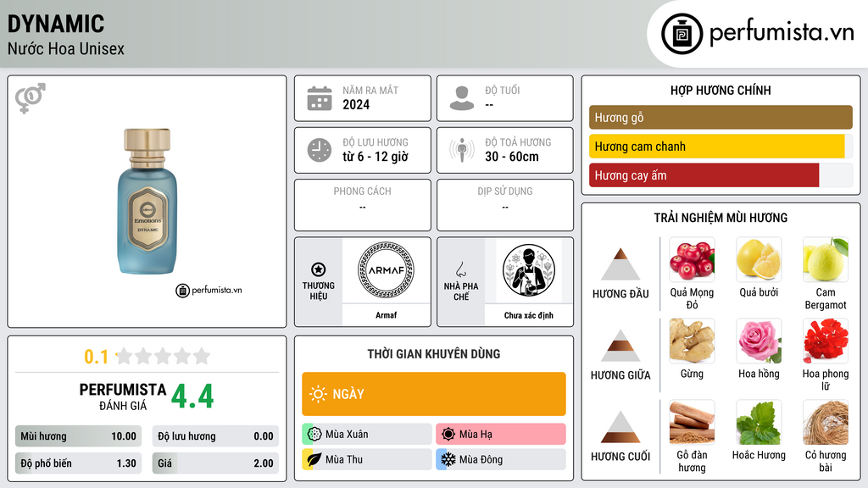Click the sun icon in the Ngày bar
Image resolution: width=868 pixels, height=488 pixels.
(318, 394)
